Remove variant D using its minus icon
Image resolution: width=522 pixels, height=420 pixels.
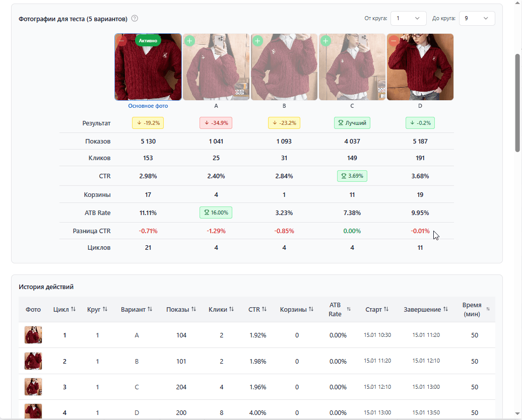coord(394,41)
